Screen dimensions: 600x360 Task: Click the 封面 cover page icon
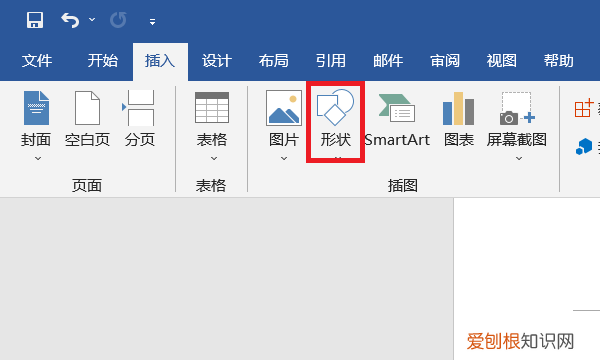click(36, 108)
